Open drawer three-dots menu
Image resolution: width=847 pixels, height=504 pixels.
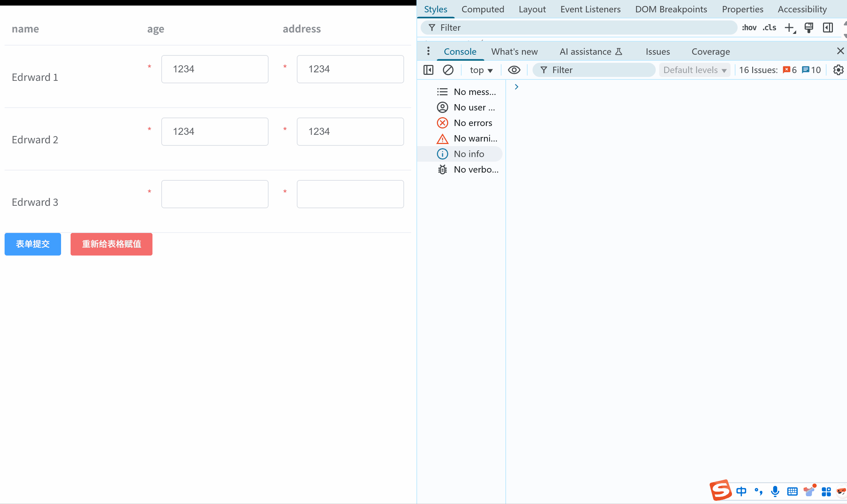point(428,51)
